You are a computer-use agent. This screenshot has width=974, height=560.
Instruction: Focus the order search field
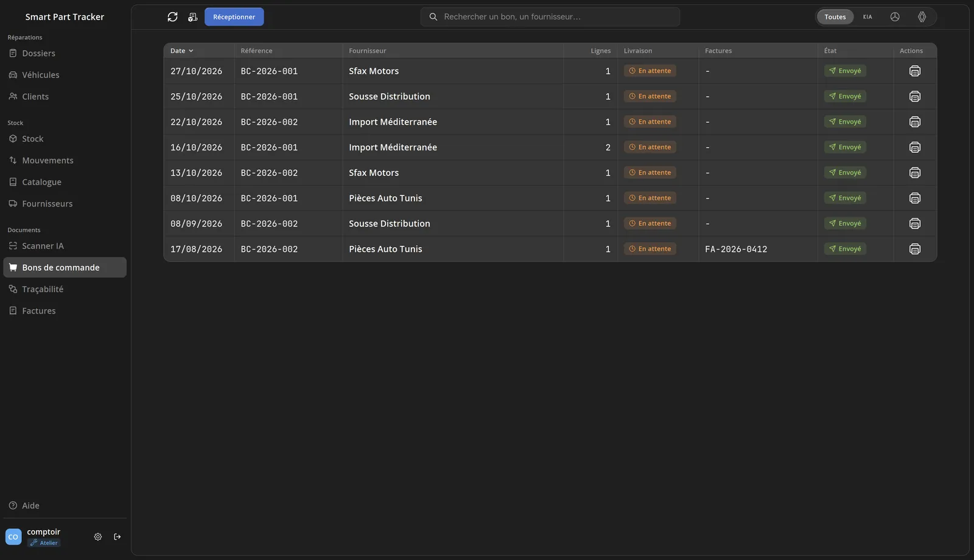(550, 17)
